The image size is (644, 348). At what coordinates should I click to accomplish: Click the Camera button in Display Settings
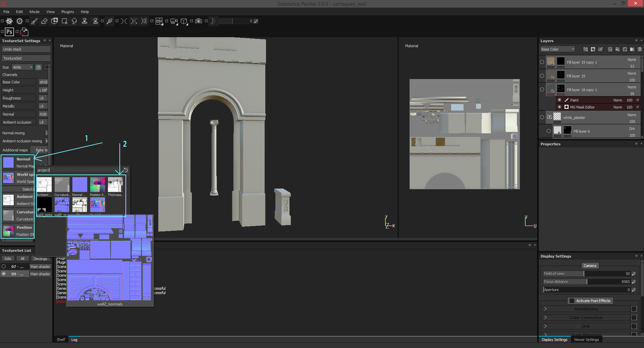590,266
